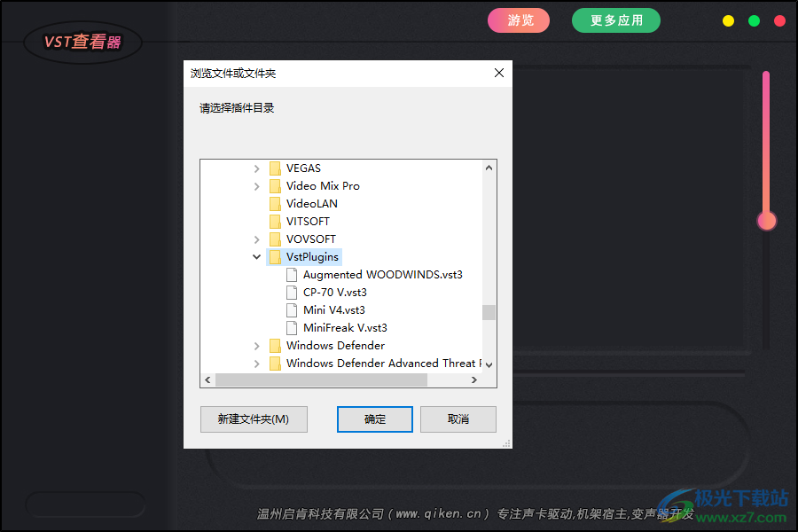Screen dimensions: 798x532
Task: Click the horizontal scrollbar right arrow
Action: tap(475, 379)
